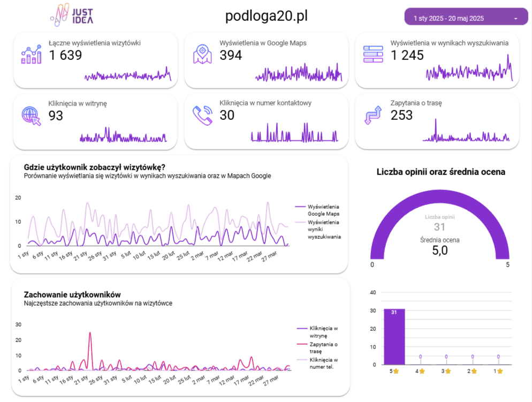Screen dimensions: 532x402
Task: Click the globe website clicks icon
Action: pos(31,116)
